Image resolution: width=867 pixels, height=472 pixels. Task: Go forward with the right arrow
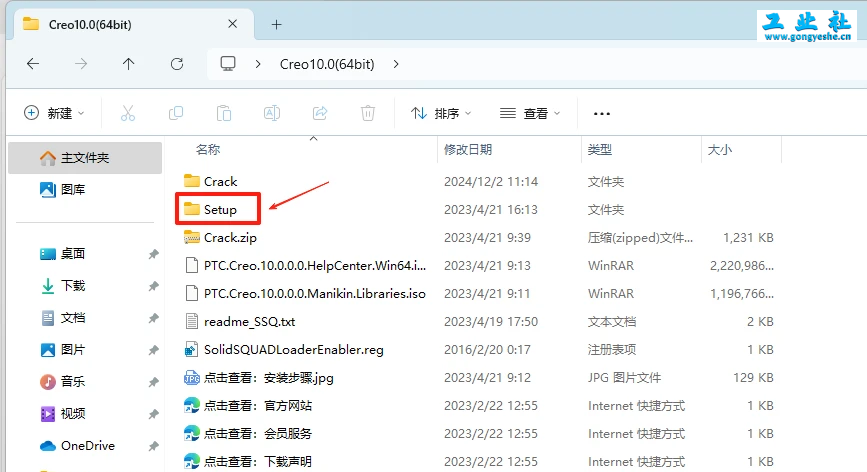[81, 64]
